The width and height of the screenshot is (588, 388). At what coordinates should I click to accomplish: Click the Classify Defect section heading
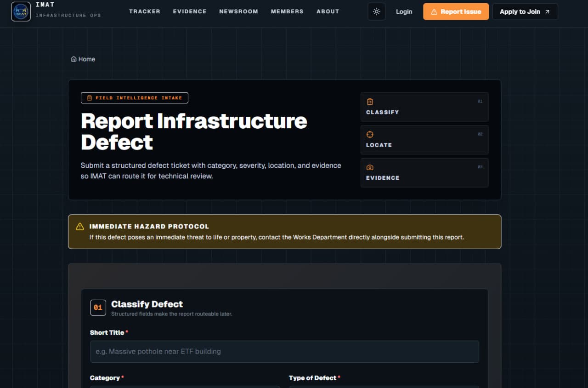pyautogui.click(x=147, y=304)
